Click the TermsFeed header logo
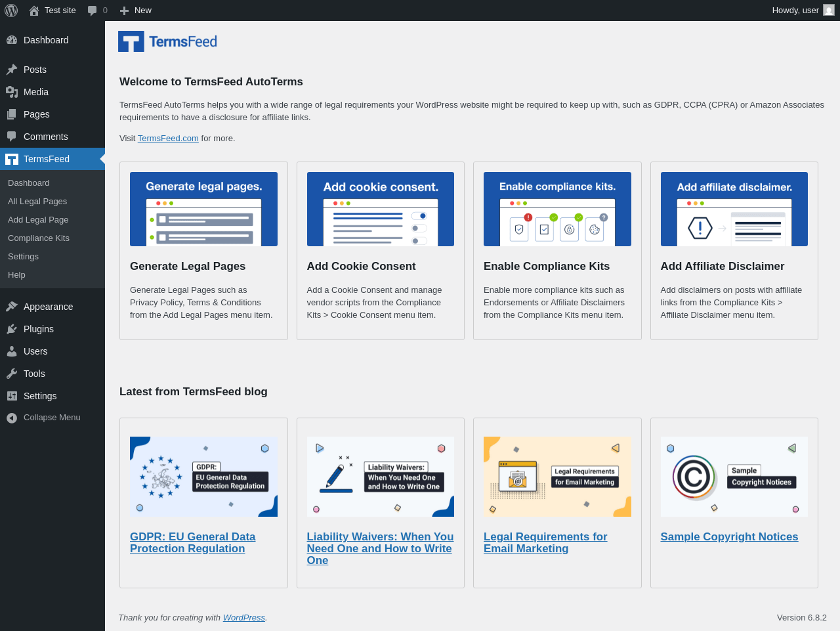Viewport: 840px width, 631px height. (167, 41)
